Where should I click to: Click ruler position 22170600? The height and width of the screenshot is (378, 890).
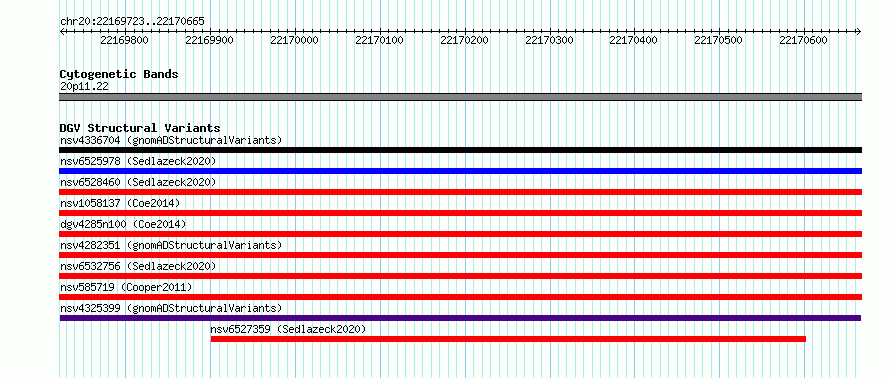coord(803,40)
